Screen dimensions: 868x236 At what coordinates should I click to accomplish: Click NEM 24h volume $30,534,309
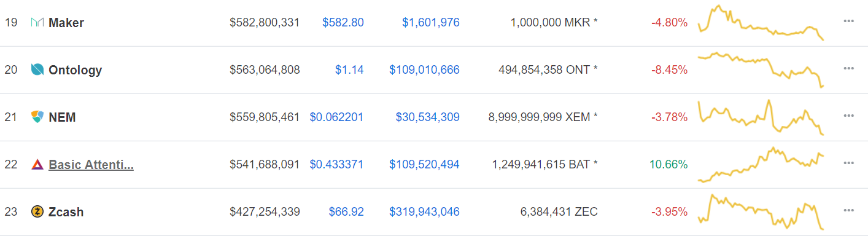(x=424, y=117)
